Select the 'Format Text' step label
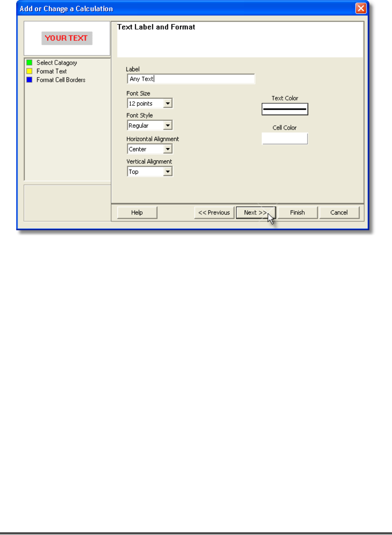 pos(52,71)
